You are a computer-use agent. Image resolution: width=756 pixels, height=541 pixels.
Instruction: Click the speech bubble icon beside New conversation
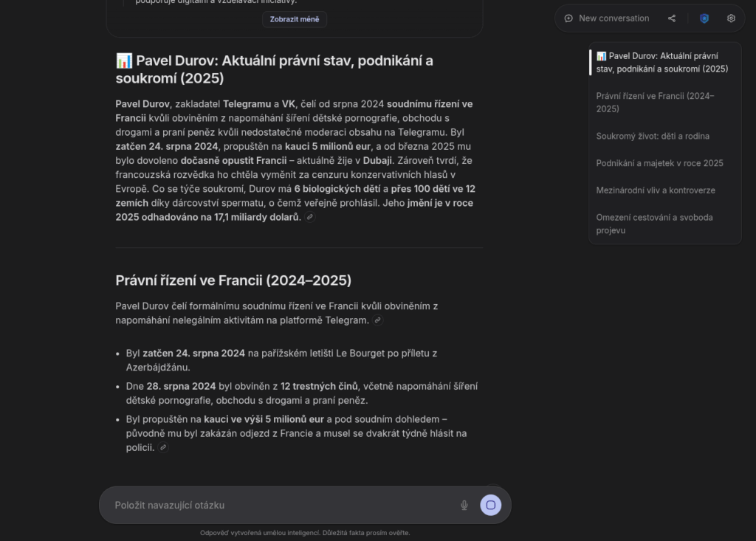(568, 18)
